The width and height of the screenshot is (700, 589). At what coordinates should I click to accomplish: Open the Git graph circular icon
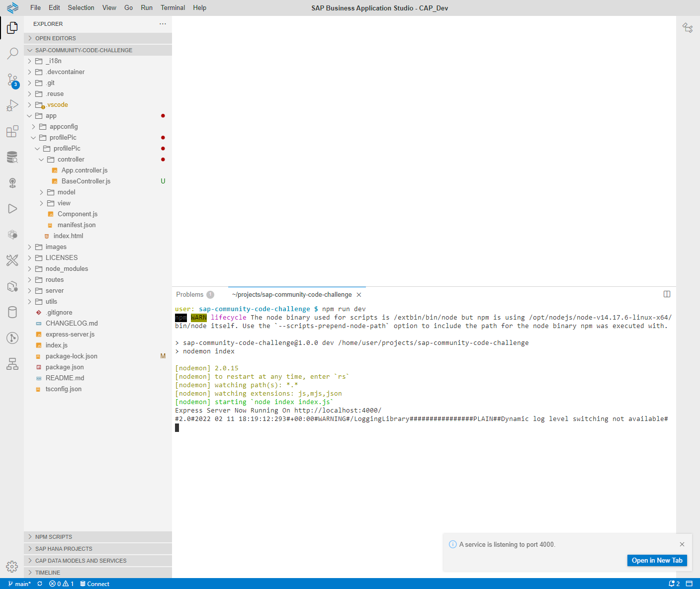coord(12,338)
